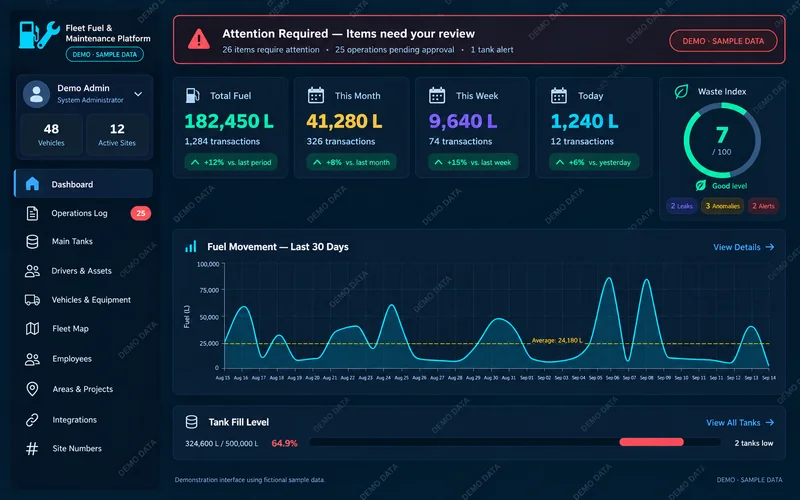Click the Fuel Movement bar chart icon

coord(190,247)
